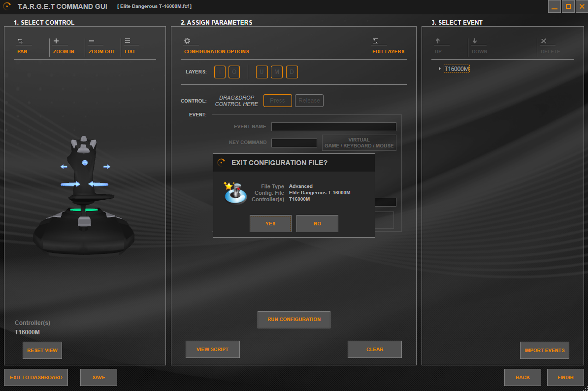Click the KEY COMMAND input field

click(294, 142)
